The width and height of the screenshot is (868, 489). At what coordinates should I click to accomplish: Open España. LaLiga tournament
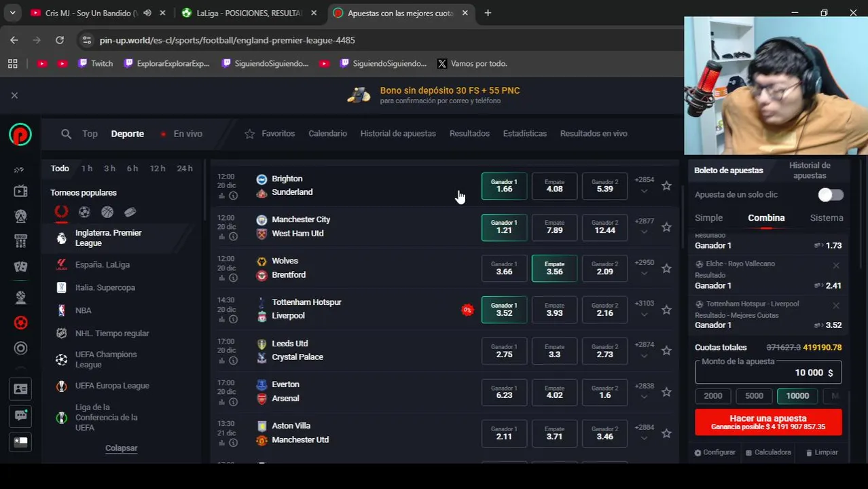(102, 265)
